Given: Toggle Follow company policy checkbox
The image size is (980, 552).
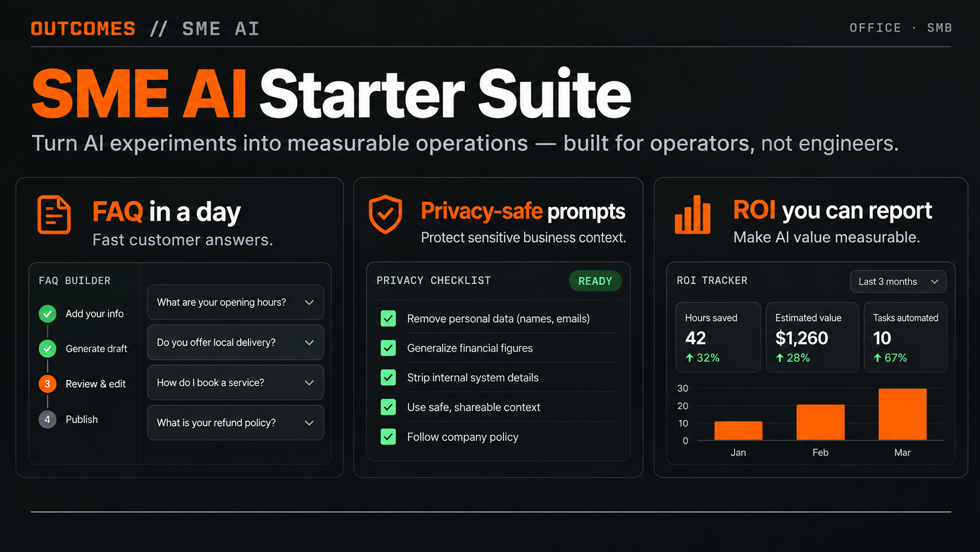Looking at the screenshot, I should pyautogui.click(x=388, y=436).
